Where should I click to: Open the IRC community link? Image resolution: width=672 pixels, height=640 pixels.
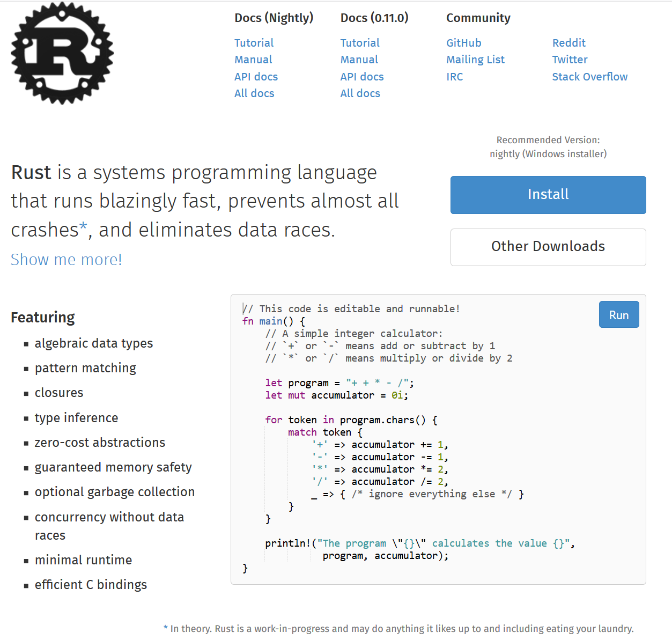click(x=454, y=77)
